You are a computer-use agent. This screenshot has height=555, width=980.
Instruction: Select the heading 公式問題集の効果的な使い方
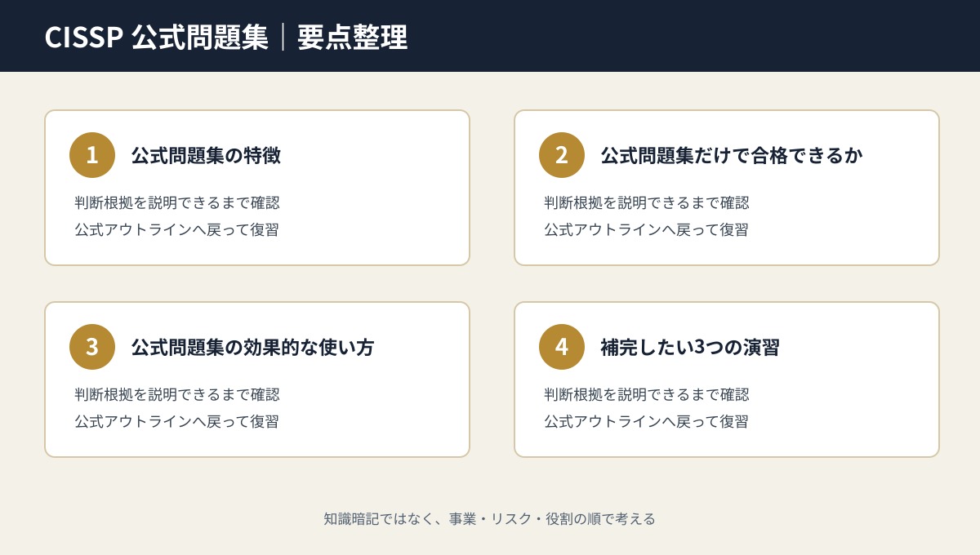point(252,347)
